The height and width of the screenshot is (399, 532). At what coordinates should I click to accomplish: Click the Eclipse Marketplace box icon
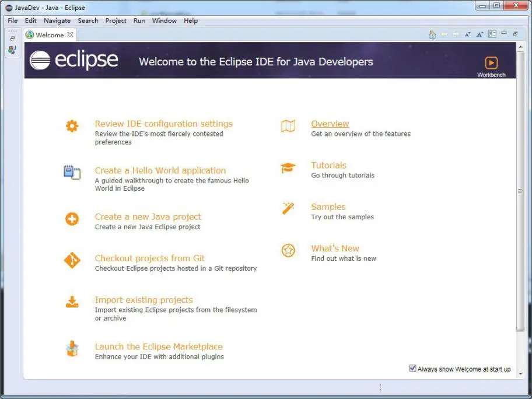pos(72,348)
